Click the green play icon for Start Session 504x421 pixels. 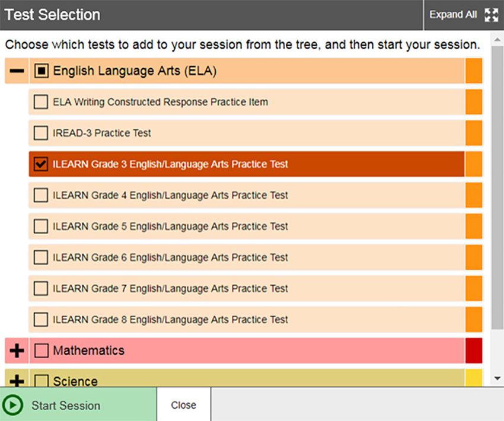tap(12, 405)
